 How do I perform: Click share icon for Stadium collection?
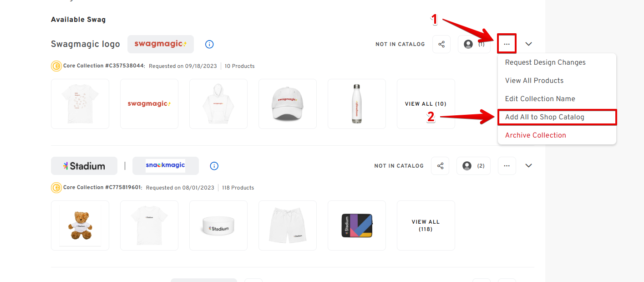440,166
